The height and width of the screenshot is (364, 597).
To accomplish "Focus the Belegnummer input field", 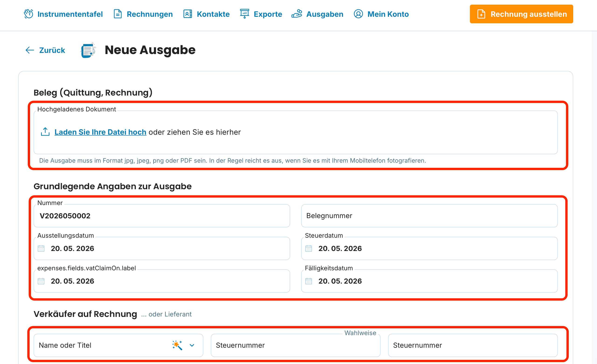I will coord(429,216).
